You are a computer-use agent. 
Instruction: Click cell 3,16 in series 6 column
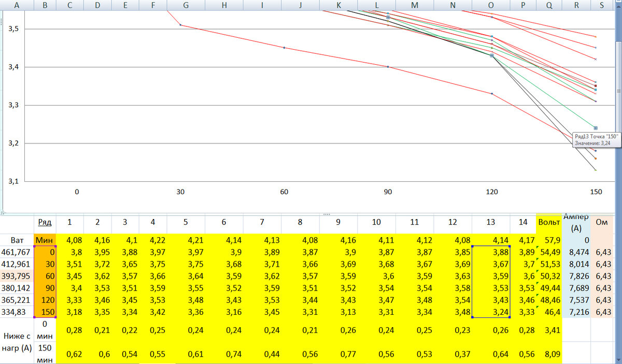coord(224,312)
